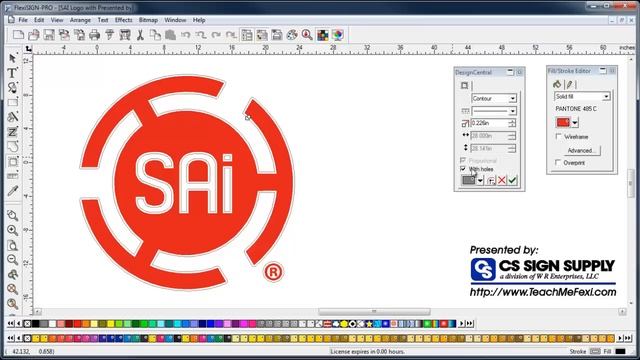
Task: Click the Undo arrow icon
Action: point(186,35)
